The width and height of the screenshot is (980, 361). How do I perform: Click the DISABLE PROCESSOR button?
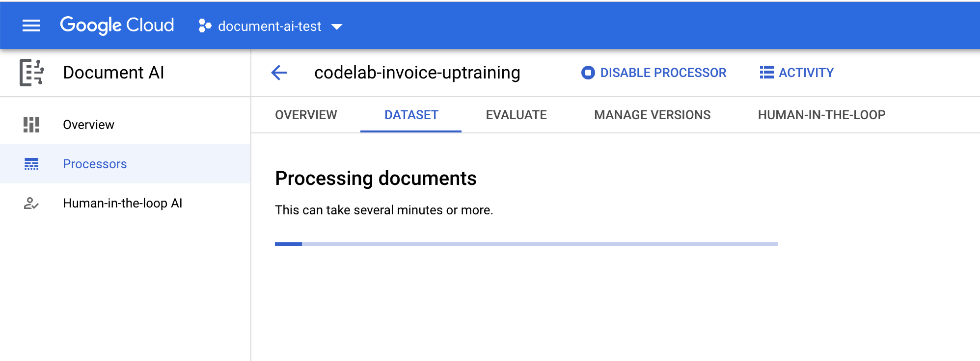pyautogui.click(x=663, y=73)
